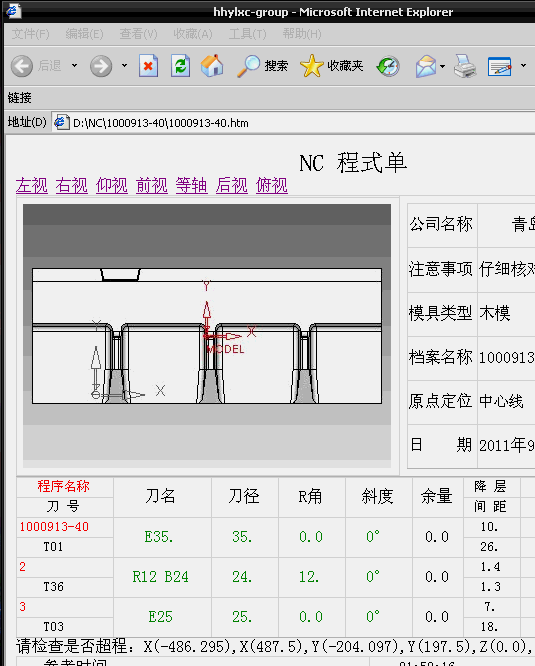
Task: Click the 程序名称 red header cell
Action: point(64,487)
